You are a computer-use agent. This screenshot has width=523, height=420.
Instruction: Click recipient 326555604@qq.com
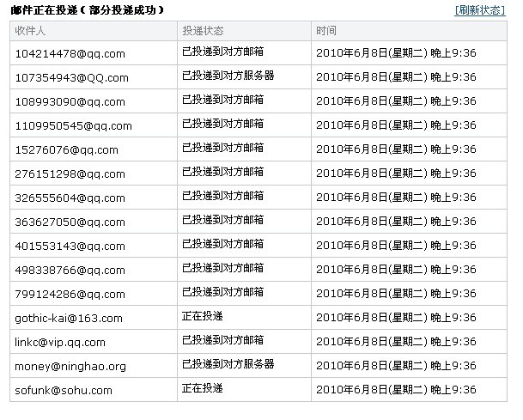(x=70, y=198)
